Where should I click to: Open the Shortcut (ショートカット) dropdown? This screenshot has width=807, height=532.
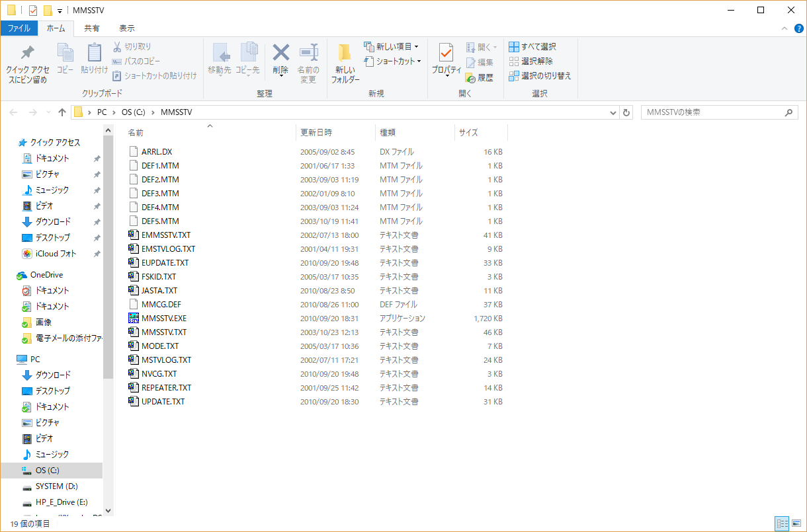click(392, 61)
